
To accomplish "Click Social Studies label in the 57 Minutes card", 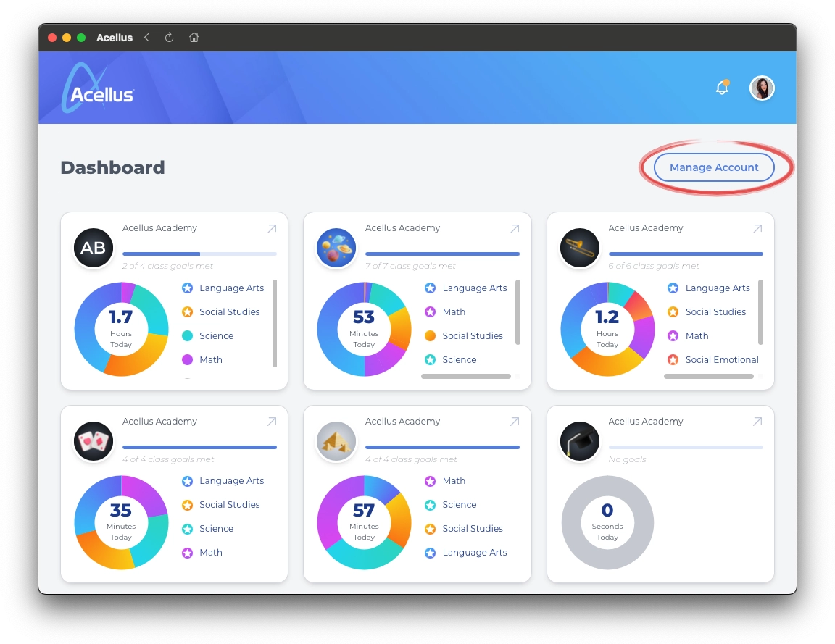I will tap(473, 529).
